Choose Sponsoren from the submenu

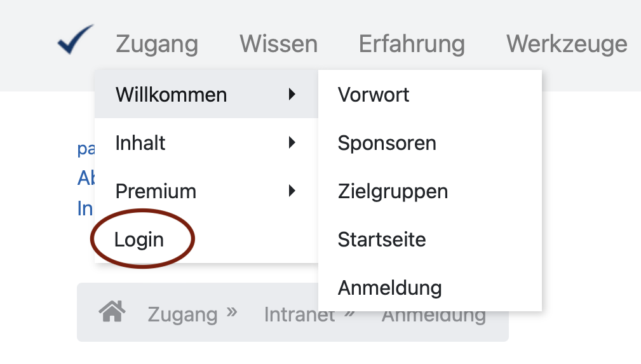coord(387,143)
